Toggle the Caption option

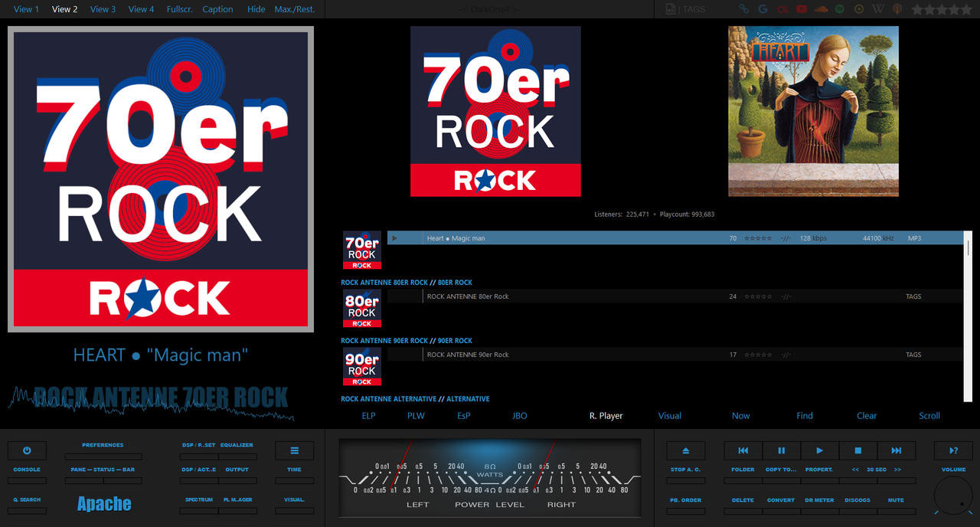point(218,9)
